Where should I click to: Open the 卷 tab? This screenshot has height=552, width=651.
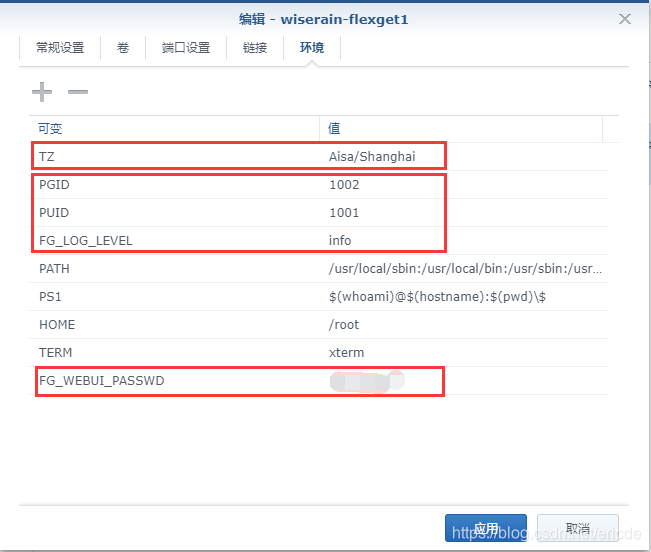click(x=123, y=48)
